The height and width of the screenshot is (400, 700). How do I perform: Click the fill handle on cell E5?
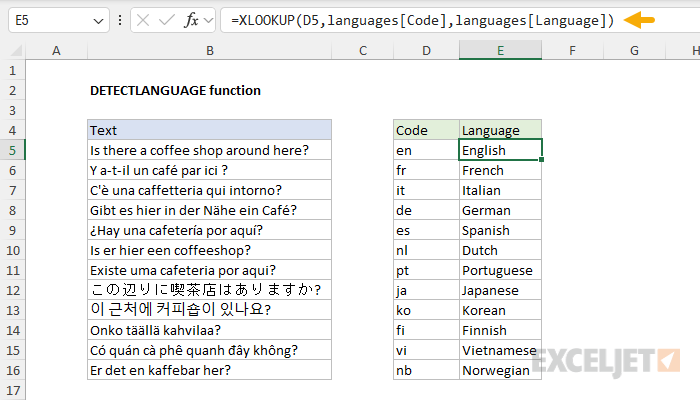(542, 159)
